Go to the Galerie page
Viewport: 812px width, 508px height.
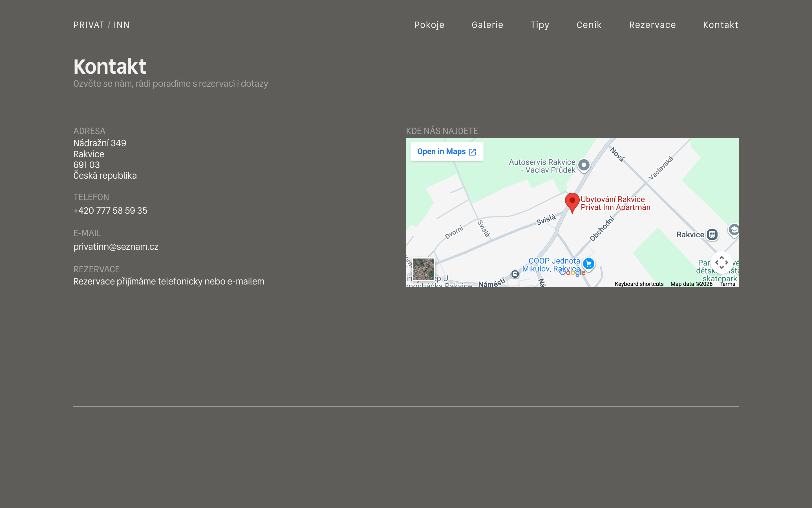coord(487,25)
